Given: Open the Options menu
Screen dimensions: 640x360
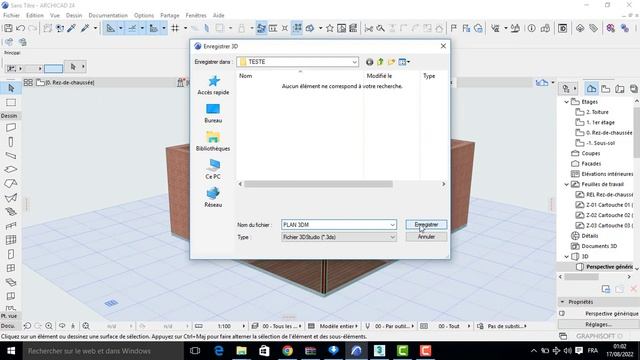Looking at the screenshot, I should (144, 15).
